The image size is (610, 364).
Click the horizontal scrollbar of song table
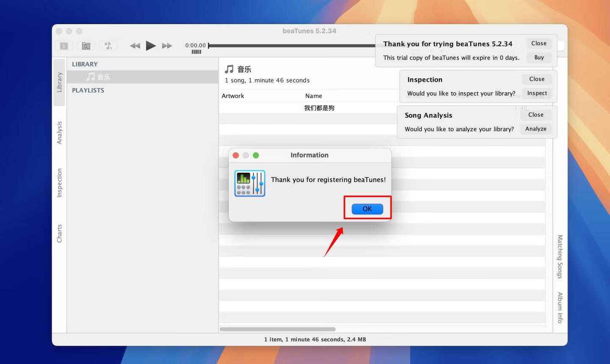tap(277, 329)
